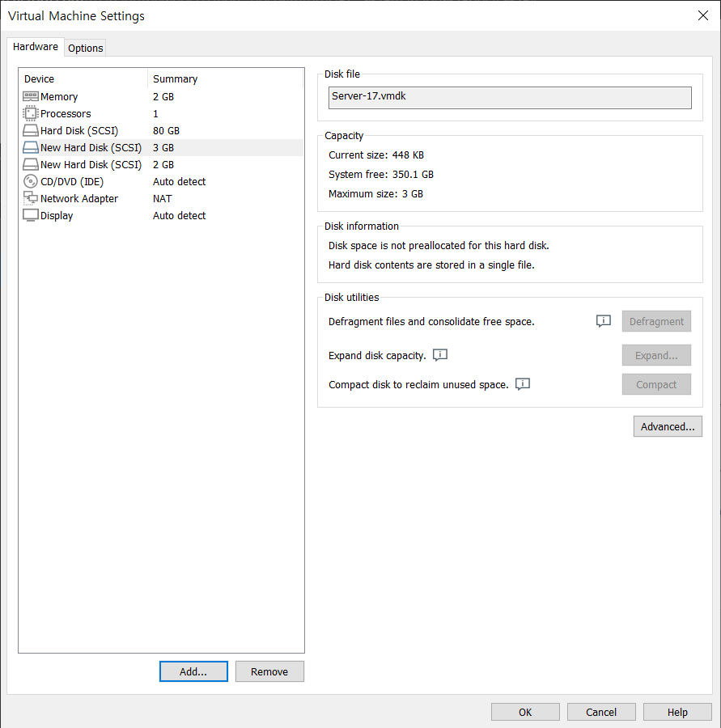Image resolution: width=721 pixels, height=728 pixels.
Task: Click the Defragment button
Action: tap(656, 321)
